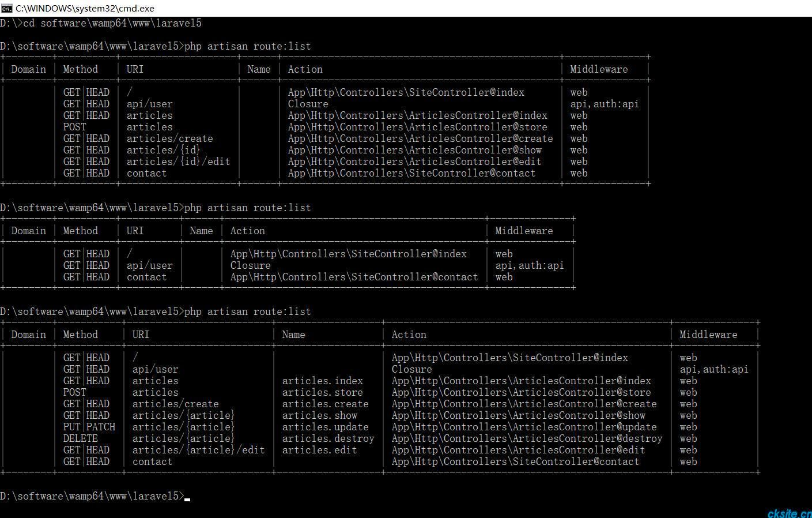Viewport: 812px width, 518px height.
Task: Click 'articles/{article}/edit' URI in third table
Action: point(198,450)
